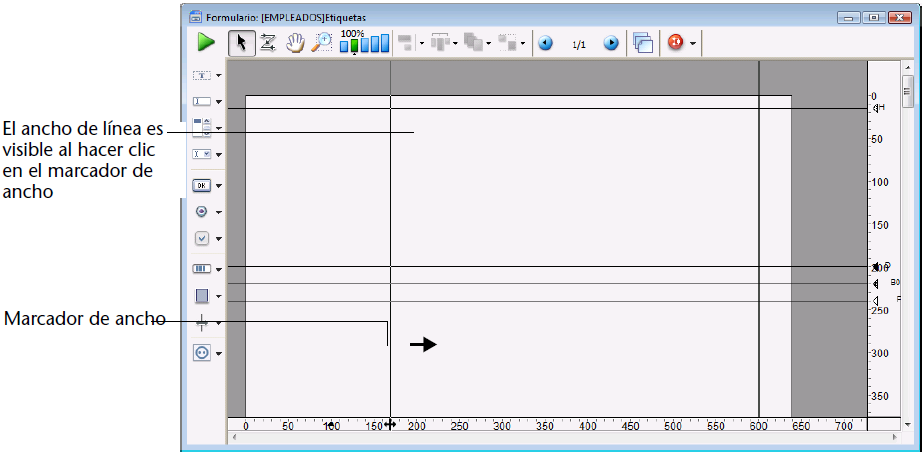The image size is (923, 454).
Task: Click the green Run form button
Action: pyautogui.click(x=206, y=43)
